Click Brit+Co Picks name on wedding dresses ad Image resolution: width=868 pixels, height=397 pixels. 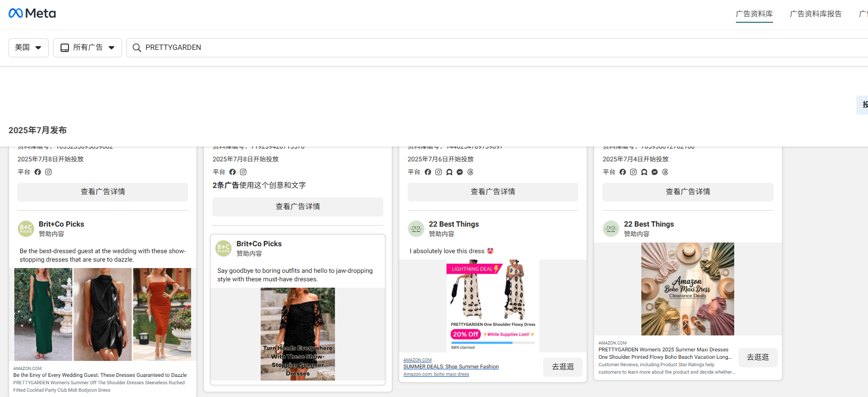tap(62, 224)
